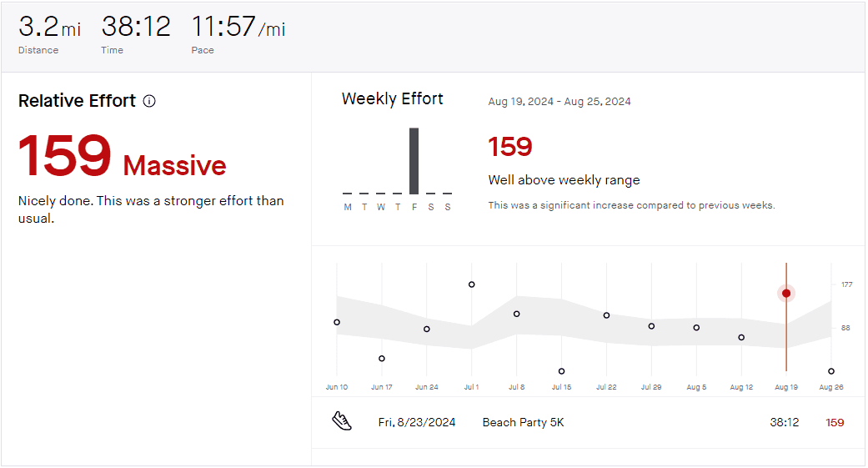This screenshot has height=468, width=868.
Task: Select the Jul 29 week data point
Action: coord(651,326)
